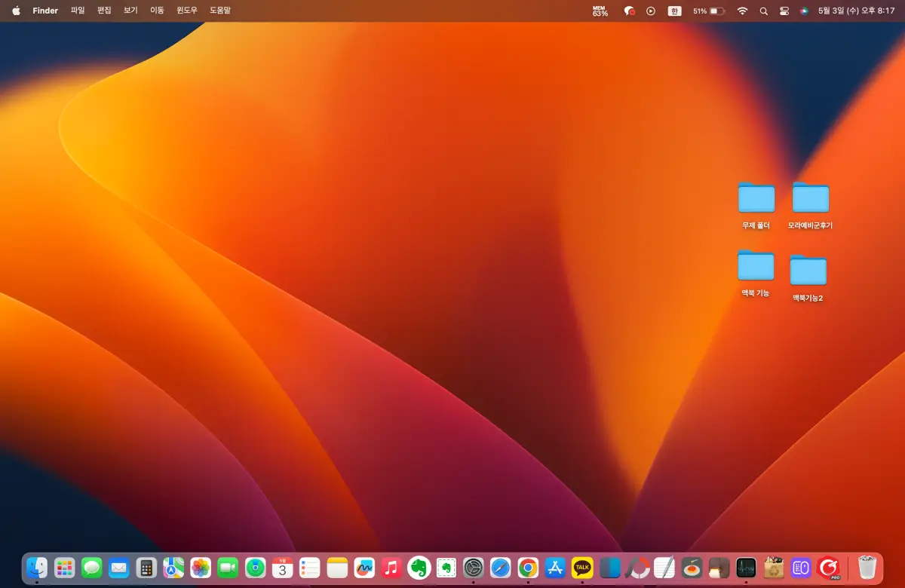Screen dimensions: 905x588
Task: Open Control Center
Action: tap(784, 11)
